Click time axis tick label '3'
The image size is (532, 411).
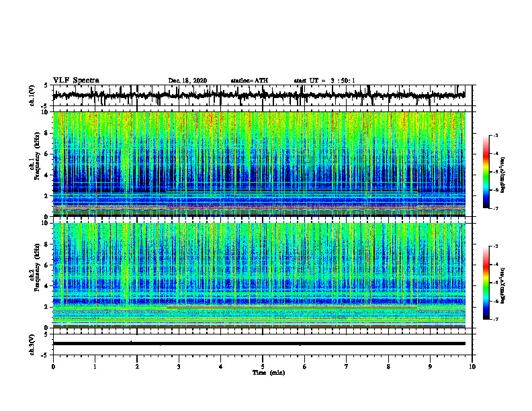click(x=179, y=367)
